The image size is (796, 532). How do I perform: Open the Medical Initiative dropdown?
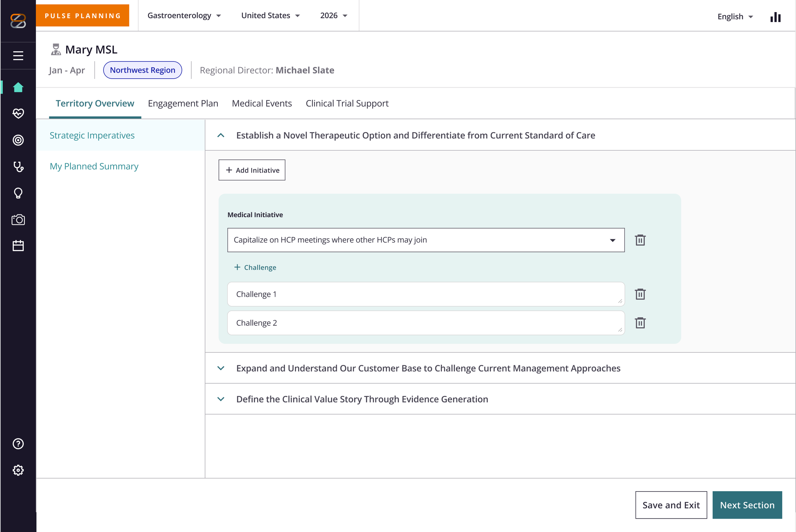(x=426, y=240)
